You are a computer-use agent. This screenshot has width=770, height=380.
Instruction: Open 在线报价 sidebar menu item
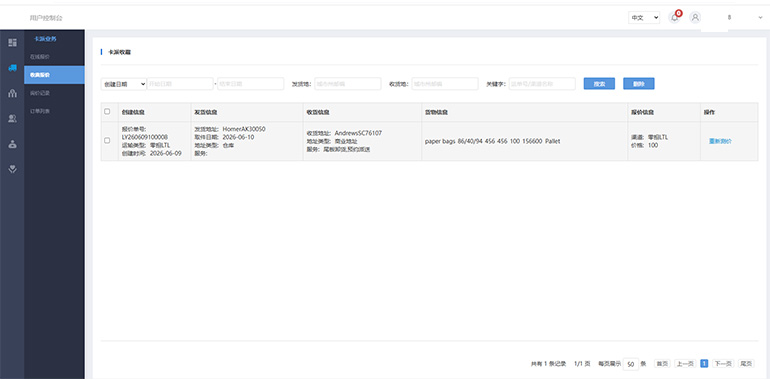click(x=40, y=57)
